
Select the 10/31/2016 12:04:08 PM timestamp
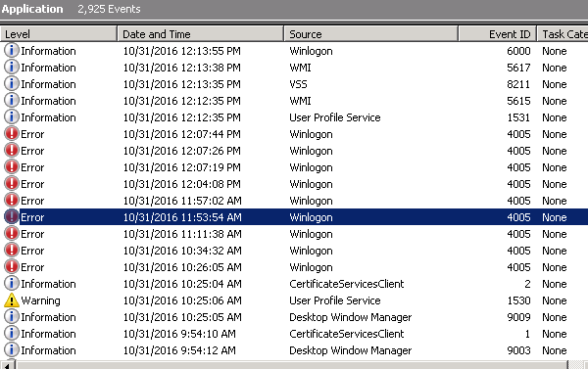[182, 184]
